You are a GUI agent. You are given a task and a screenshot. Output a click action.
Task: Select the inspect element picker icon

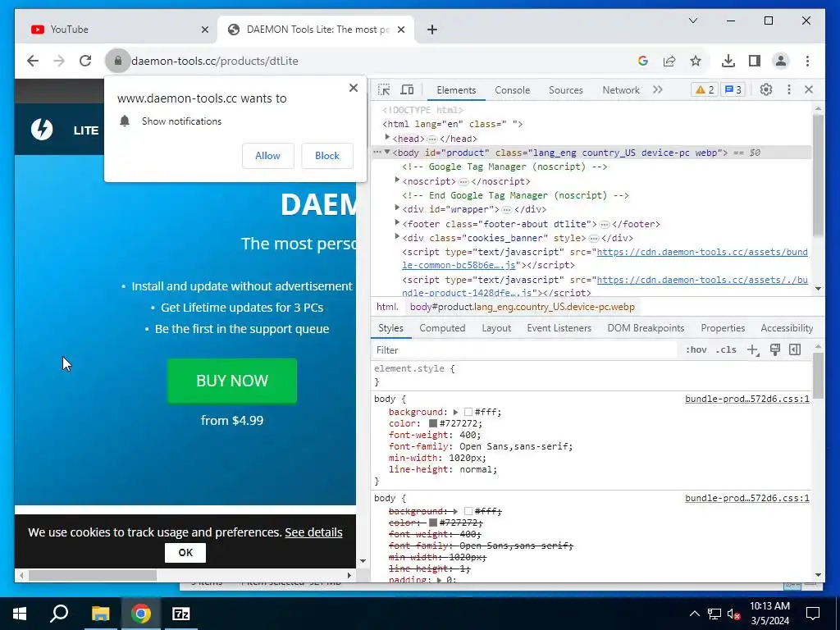pyautogui.click(x=384, y=90)
